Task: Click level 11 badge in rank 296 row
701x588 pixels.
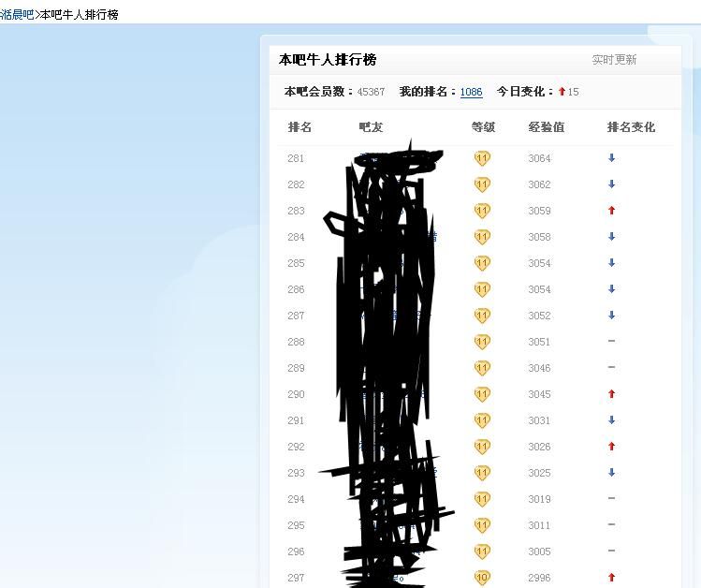Action: [x=482, y=551]
